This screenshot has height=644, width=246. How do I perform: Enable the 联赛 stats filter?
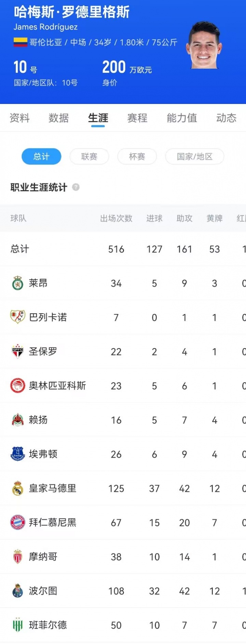point(89,156)
